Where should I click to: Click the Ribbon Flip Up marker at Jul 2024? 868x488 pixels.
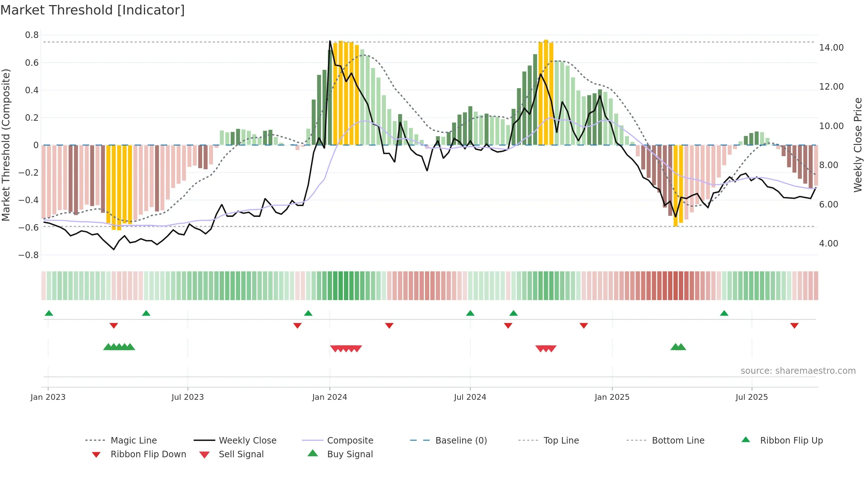tap(470, 313)
